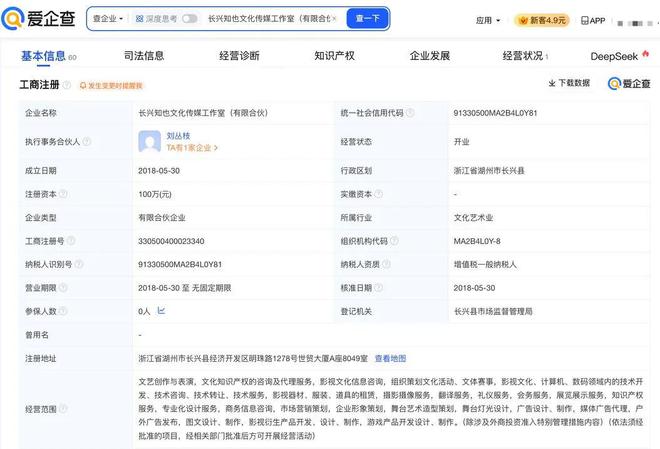Click help icon next to 纳税人资质
The height and width of the screenshot is (449, 660).
coord(386,264)
